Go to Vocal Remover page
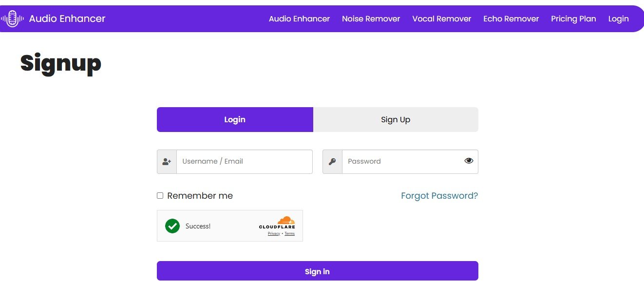The width and height of the screenshot is (644, 282). click(441, 19)
